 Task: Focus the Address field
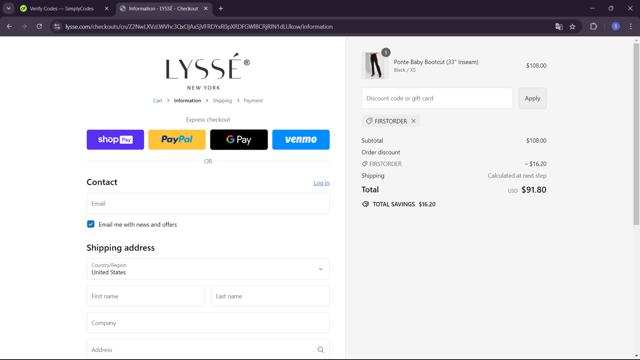[208, 349]
